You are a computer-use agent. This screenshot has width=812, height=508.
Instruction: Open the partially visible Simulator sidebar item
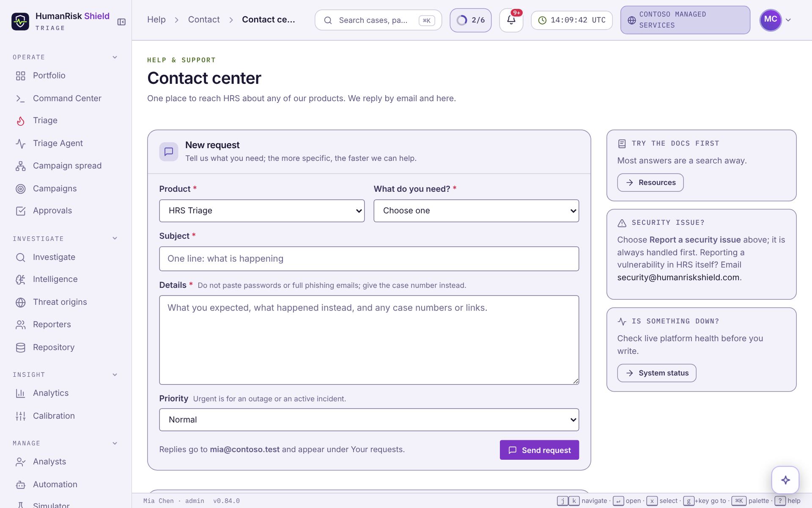tap(66, 504)
